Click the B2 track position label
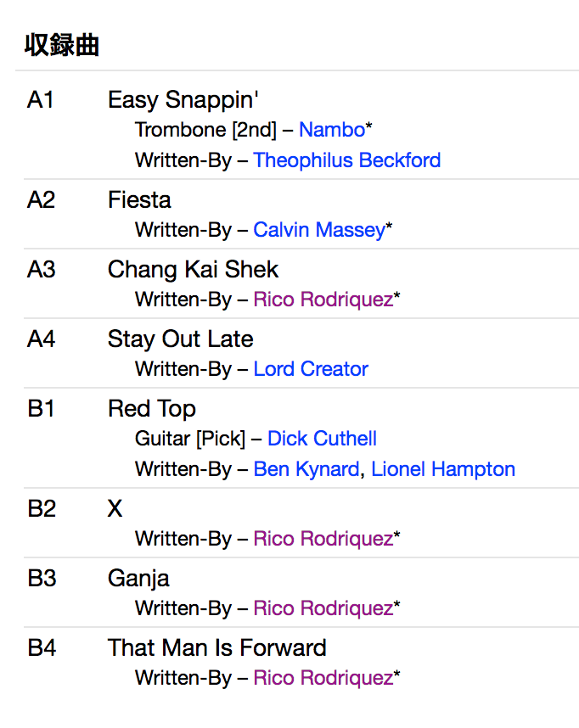579x728 pixels. click(x=42, y=509)
